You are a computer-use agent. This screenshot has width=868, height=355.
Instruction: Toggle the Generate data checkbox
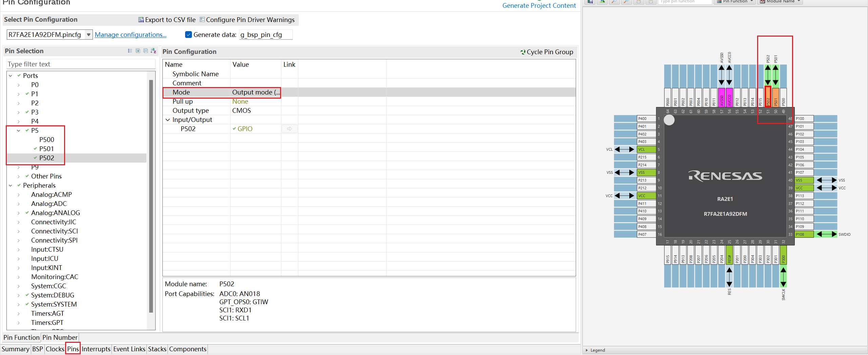[189, 35]
